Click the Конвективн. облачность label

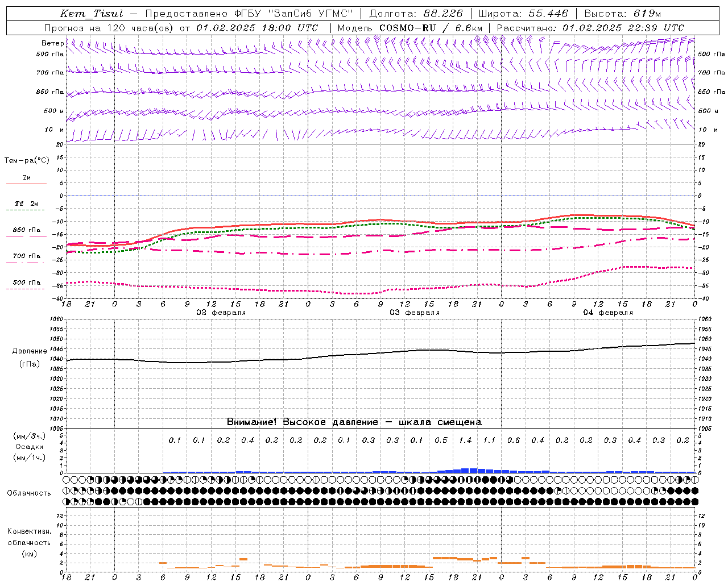tap(29, 537)
